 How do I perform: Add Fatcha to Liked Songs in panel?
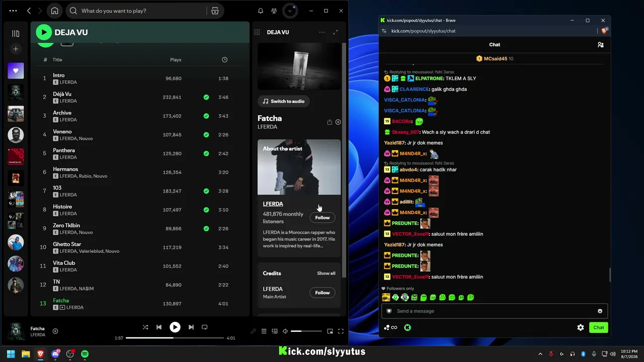pyautogui.click(x=338, y=122)
